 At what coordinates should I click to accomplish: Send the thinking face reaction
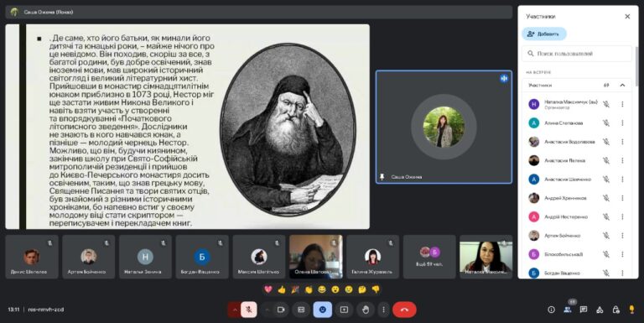click(x=362, y=289)
